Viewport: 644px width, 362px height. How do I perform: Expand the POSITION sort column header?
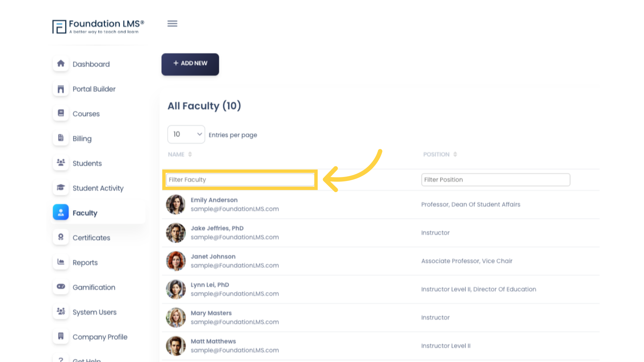(440, 154)
